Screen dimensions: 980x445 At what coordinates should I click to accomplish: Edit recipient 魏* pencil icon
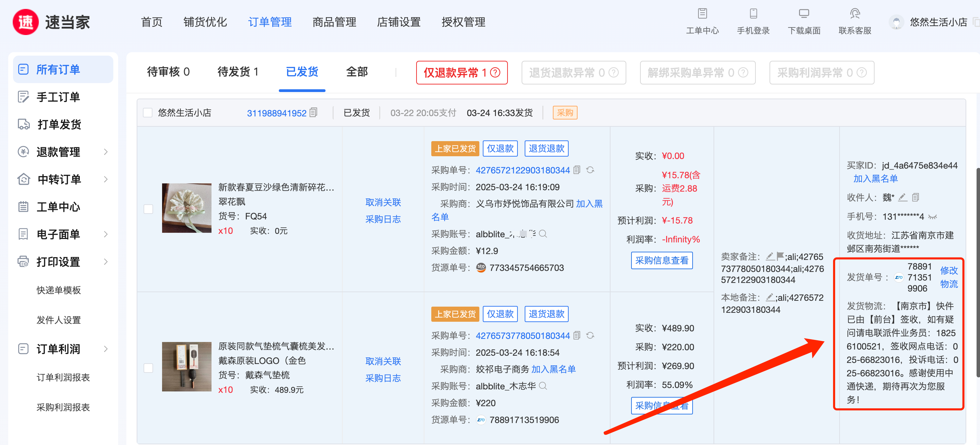pyautogui.click(x=902, y=197)
